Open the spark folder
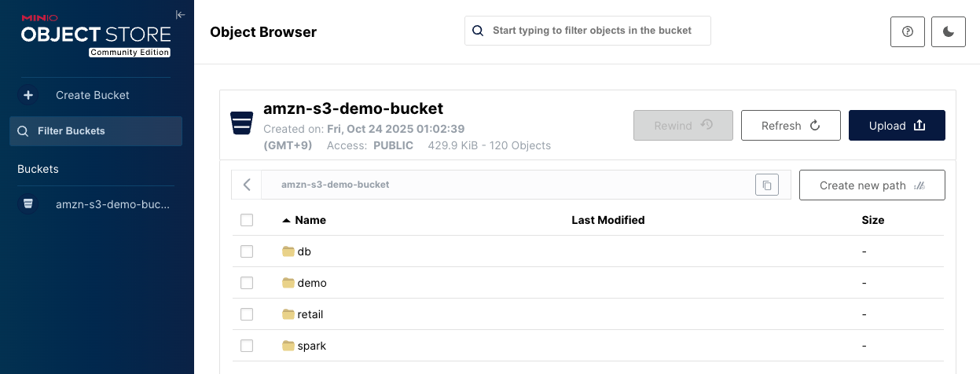The height and width of the screenshot is (374, 980). point(311,346)
